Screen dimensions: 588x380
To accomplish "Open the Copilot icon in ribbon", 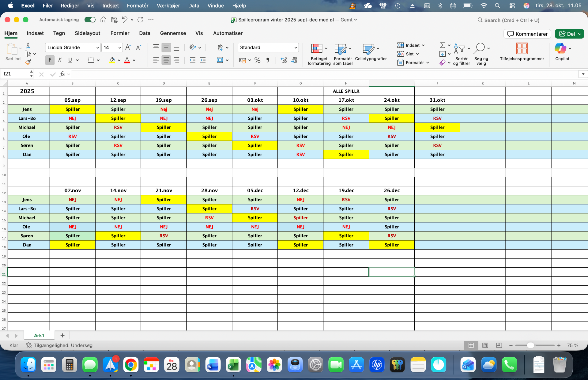I will (x=560, y=48).
